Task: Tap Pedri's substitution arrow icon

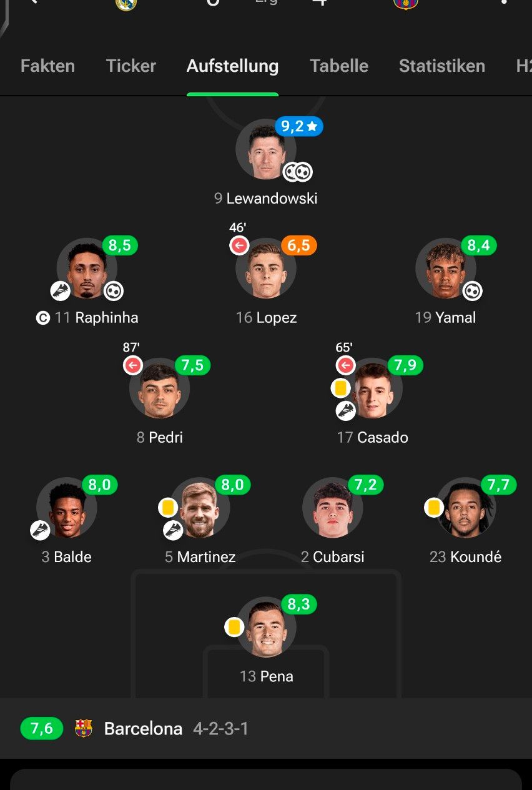Action: click(133, 366)
